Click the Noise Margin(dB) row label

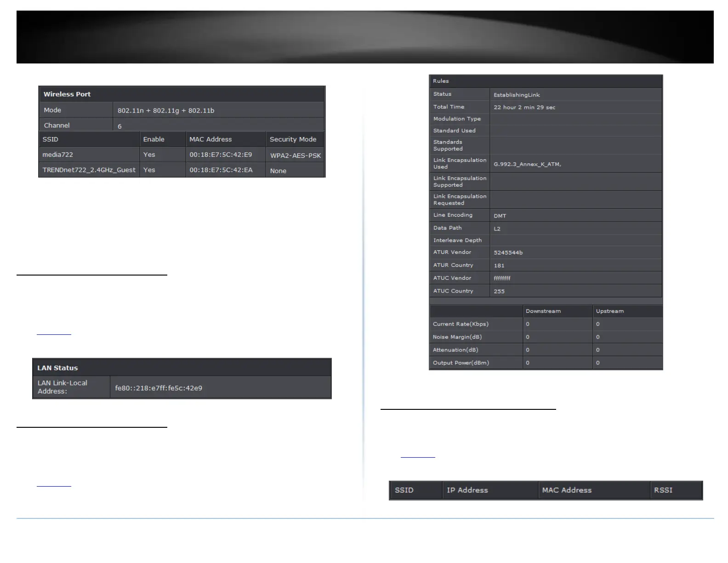click(x=457, y=337)
